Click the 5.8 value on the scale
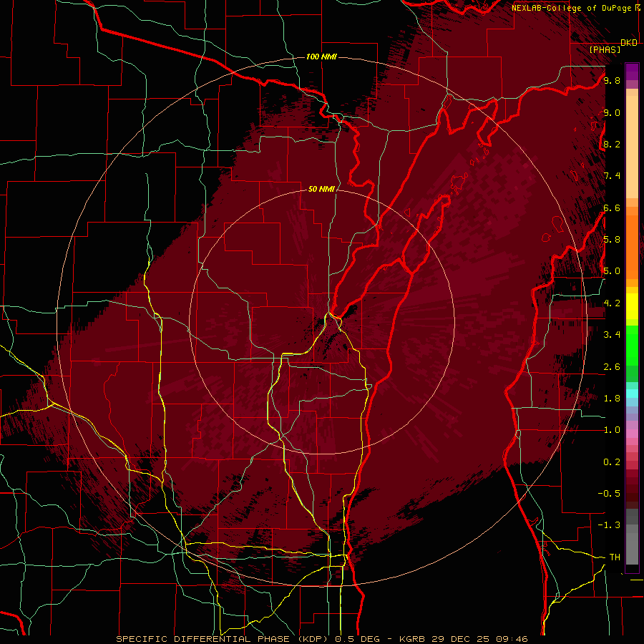 coord(612,239)
